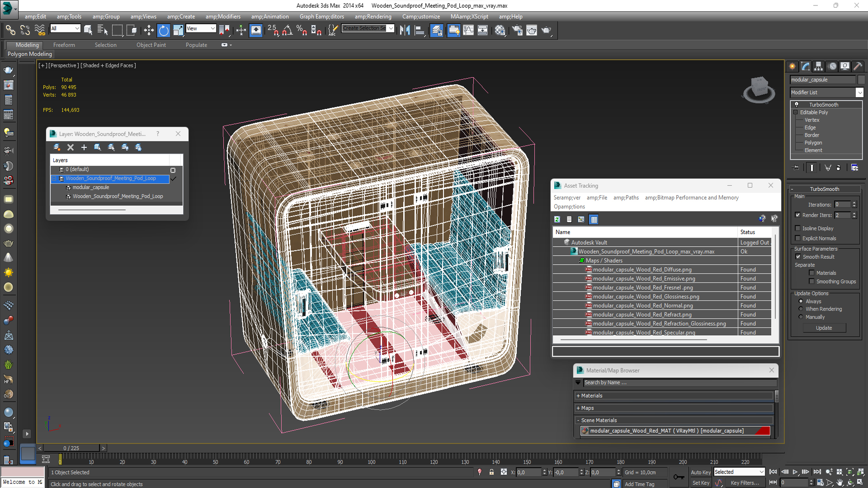The image size is (868, 488).
Task: Open the Modify command panel tab
Action: pos(805,66)
